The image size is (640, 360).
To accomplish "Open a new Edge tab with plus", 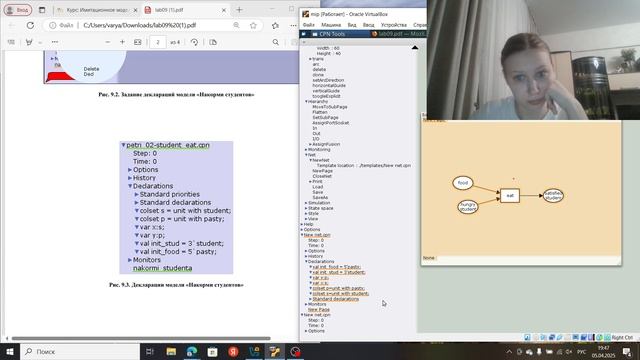I will click(239, 10).
